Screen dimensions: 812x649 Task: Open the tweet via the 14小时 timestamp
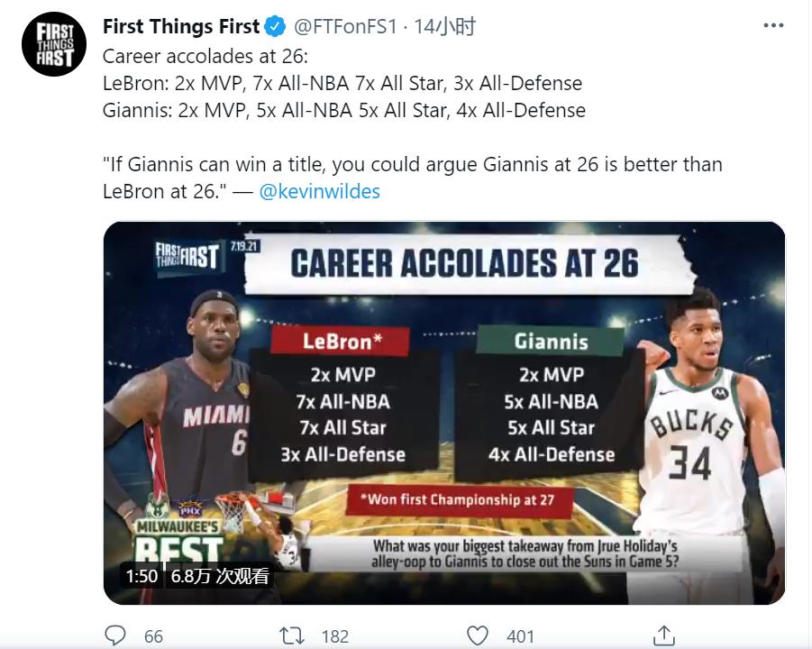click(x=444, y=26)
